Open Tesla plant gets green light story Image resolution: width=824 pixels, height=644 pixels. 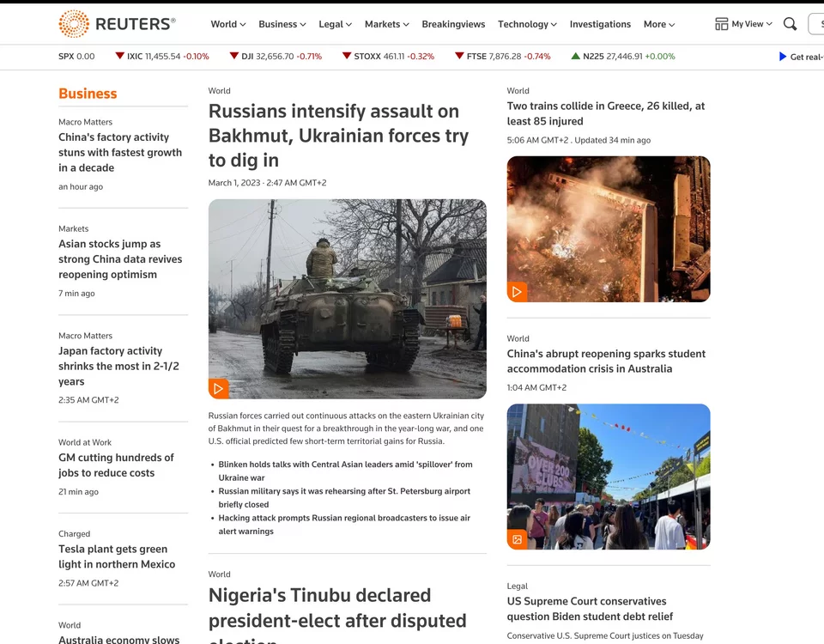click(x=117, y=556)
